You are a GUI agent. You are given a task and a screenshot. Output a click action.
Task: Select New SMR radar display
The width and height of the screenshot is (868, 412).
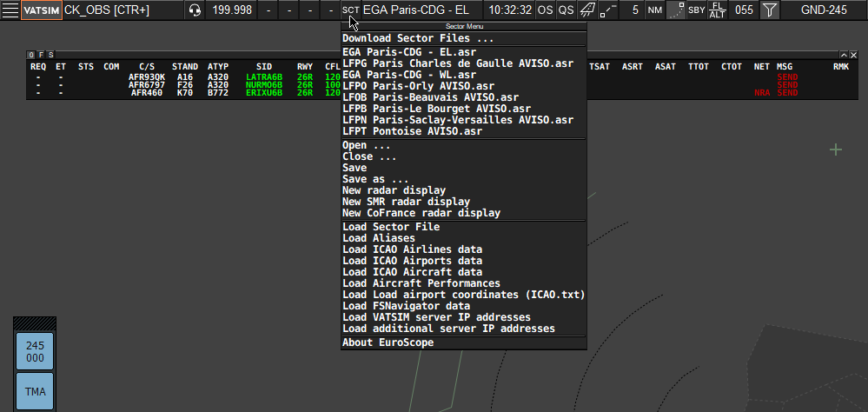tap(464, 202)
